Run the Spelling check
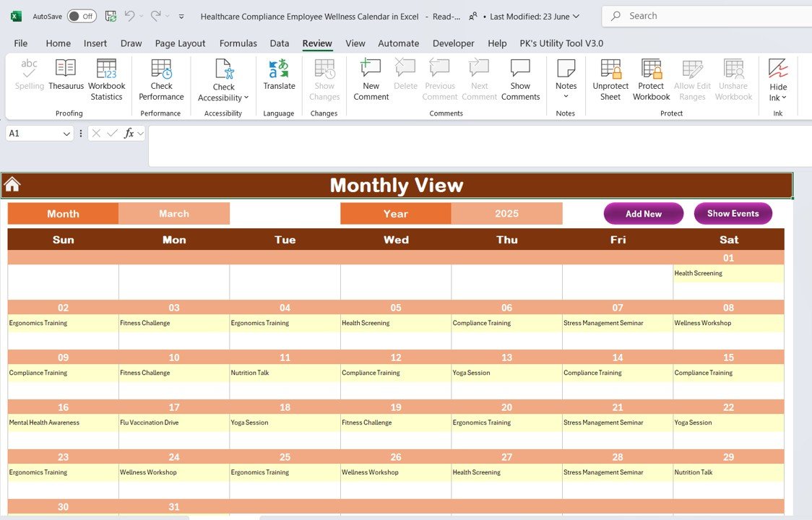The height and width of the screenshot is (520, 812). (x=29, y=75)
